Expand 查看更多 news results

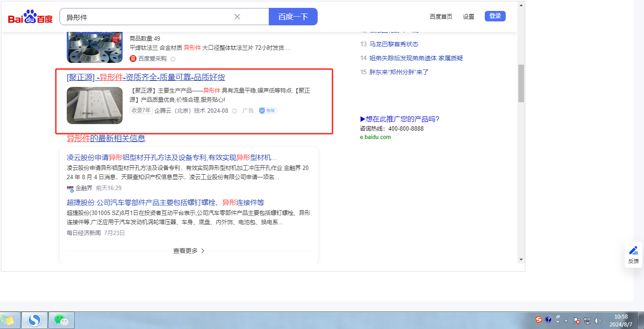[x=189, y=251]
